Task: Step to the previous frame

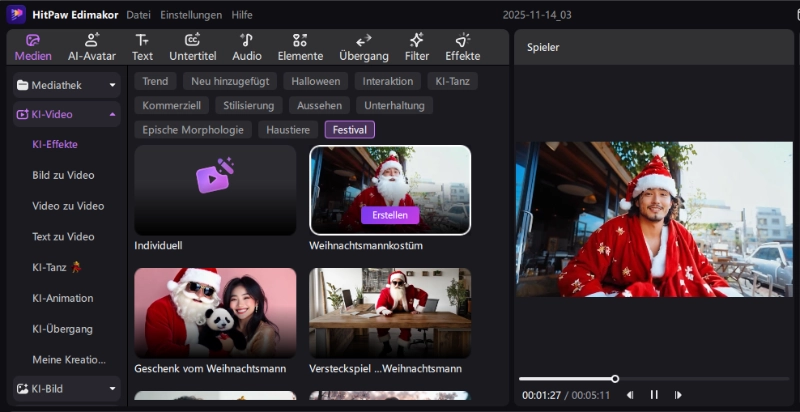Action: click(630, 395)
